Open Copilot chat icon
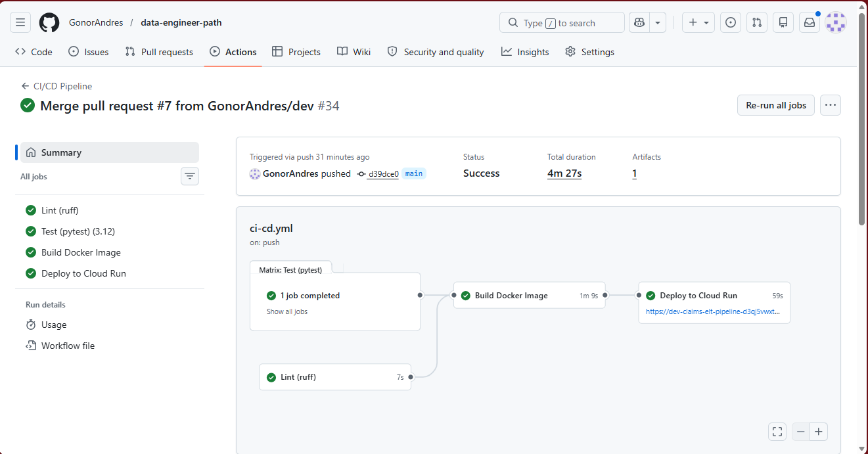Screen dimensions: 868x454 pyautogui.click(x=639, y=22)
